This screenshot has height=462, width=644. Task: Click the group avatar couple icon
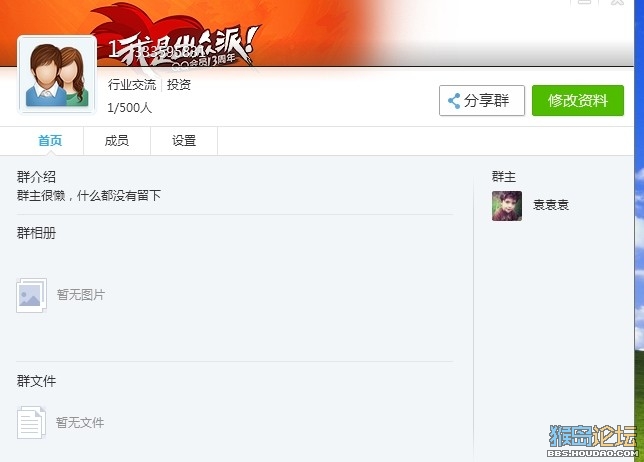click(x=57, y=74)
